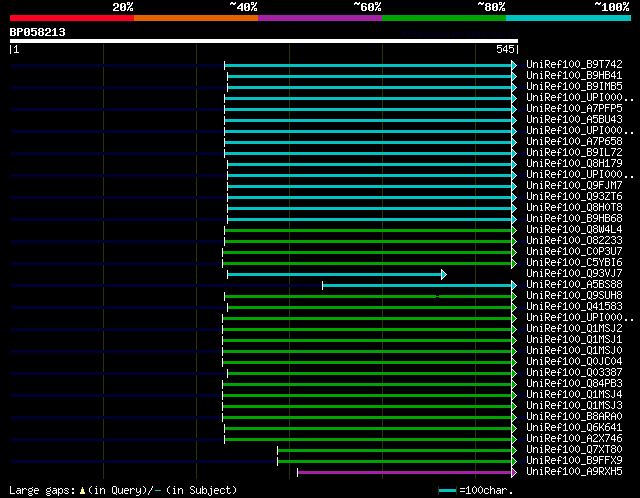
Task: Click the BP058213 query sequence name
Action: [x=37, y=32]
